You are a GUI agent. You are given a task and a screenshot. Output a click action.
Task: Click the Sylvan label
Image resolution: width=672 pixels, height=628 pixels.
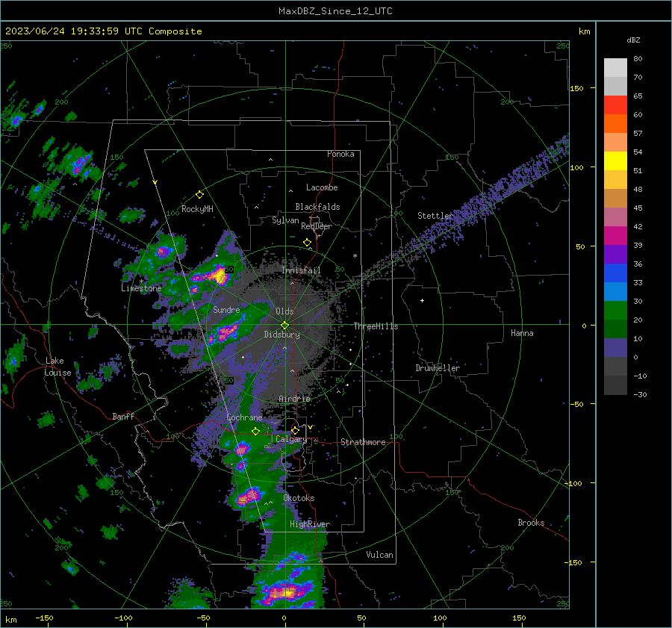point(285,220)
